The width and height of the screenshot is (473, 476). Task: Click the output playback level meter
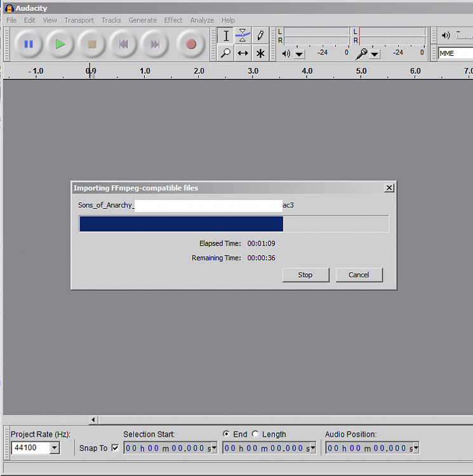point(316,36)
